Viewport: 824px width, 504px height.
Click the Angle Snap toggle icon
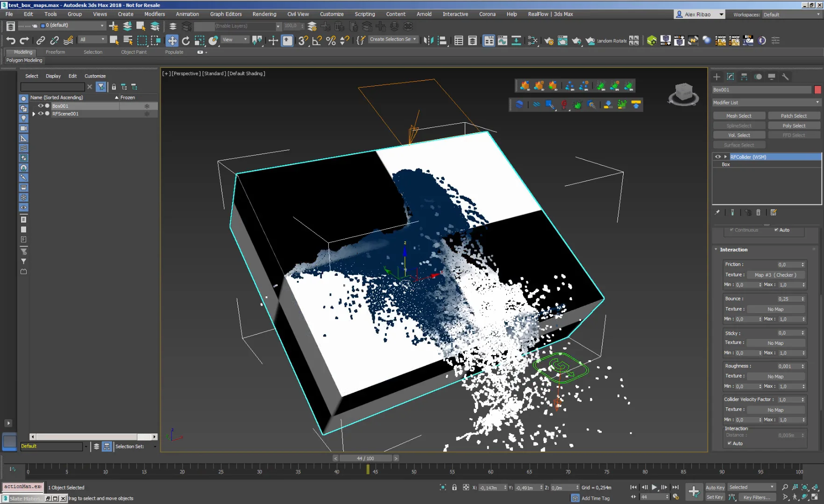coord(317,41)
